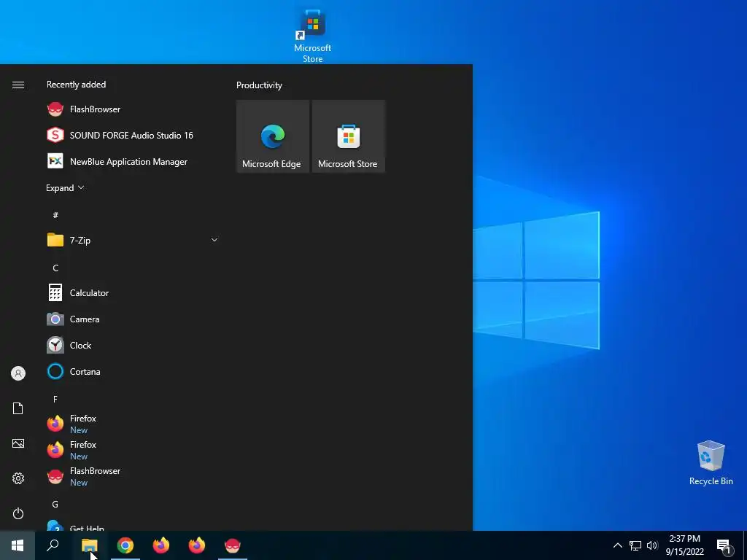This screenshot has width=747, height=560.
Task: Open the volume speaker tray icon
Action: tap(652, 545)
